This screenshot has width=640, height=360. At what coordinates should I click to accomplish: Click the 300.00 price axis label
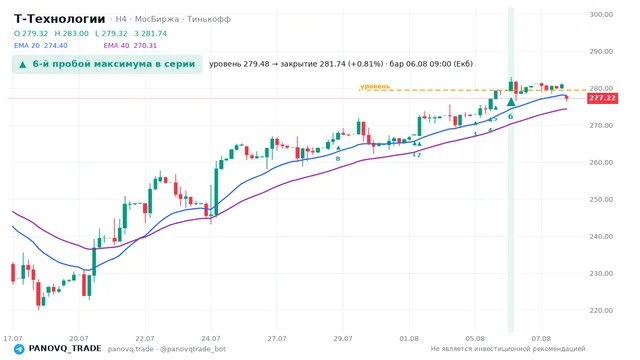pyautogui.click(x=601, y=15)
